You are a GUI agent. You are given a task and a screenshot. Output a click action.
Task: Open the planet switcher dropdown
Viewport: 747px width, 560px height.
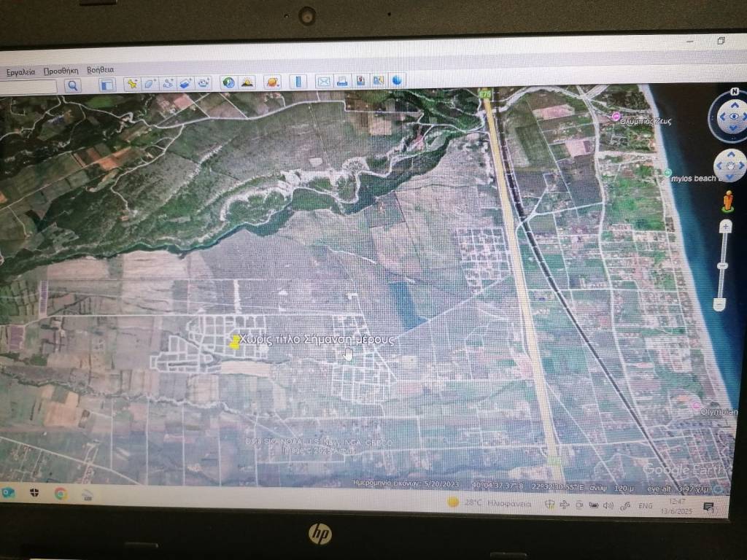pyautogui.click(x=271, y=82)
